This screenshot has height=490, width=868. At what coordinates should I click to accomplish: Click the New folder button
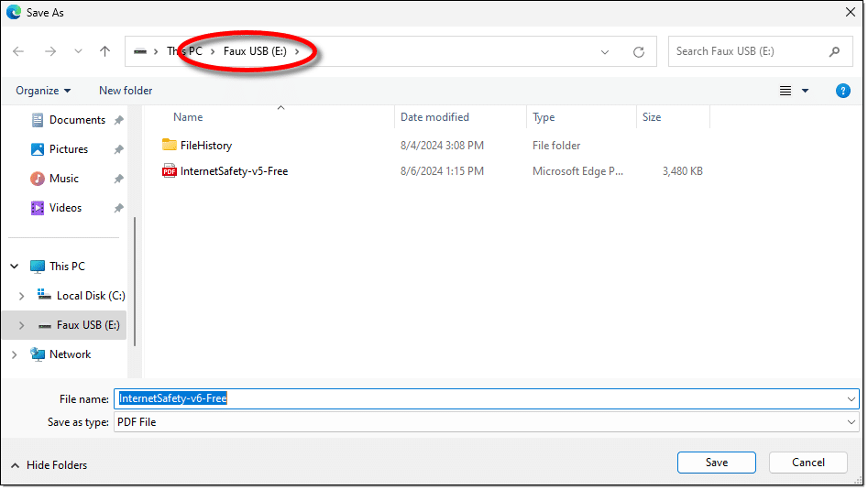(126, 91)
